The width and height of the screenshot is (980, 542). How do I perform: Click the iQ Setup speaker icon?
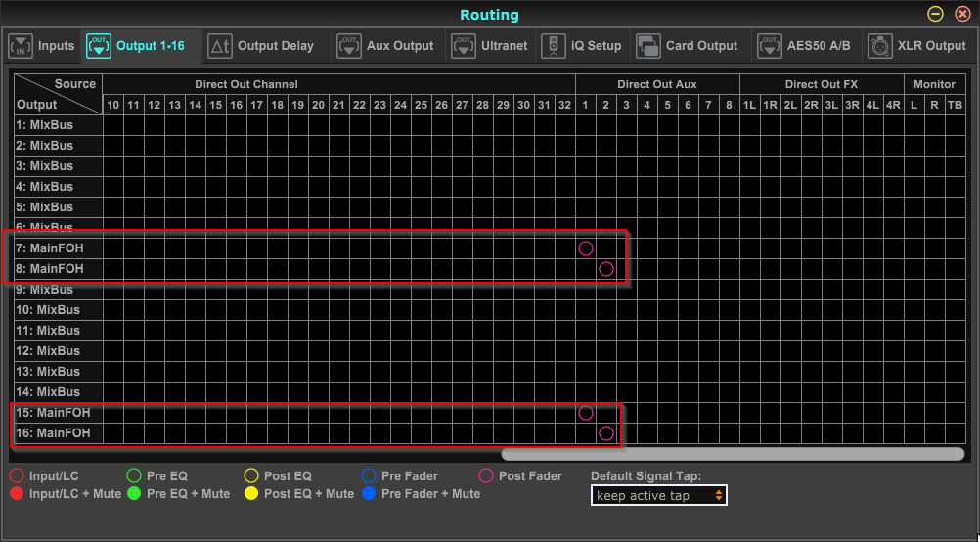coord(554,46)
